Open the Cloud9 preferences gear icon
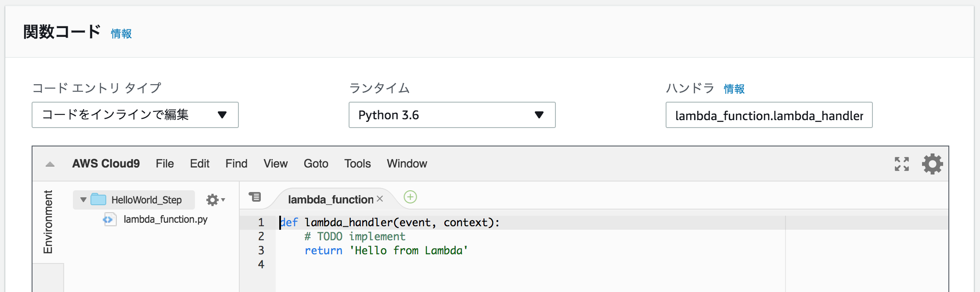Image resolution: width=980 pixels, height=292 pixels. click(x=932, y=164)
